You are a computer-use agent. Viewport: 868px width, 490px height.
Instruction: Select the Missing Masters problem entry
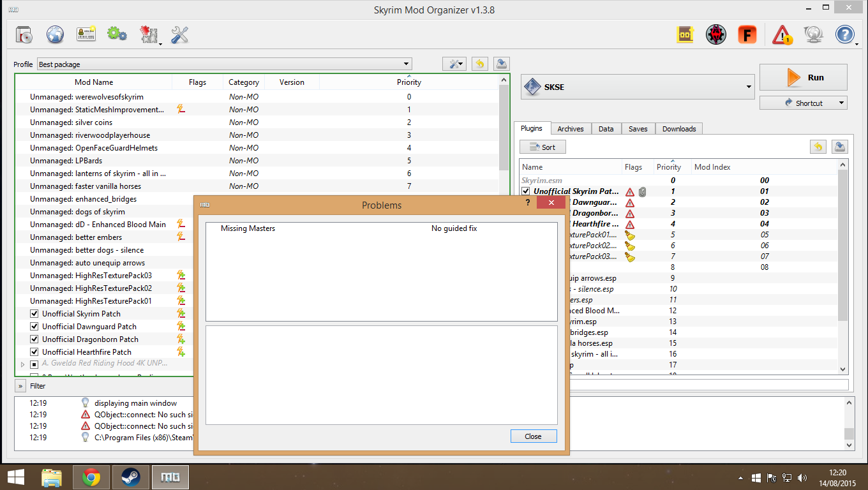248,228
